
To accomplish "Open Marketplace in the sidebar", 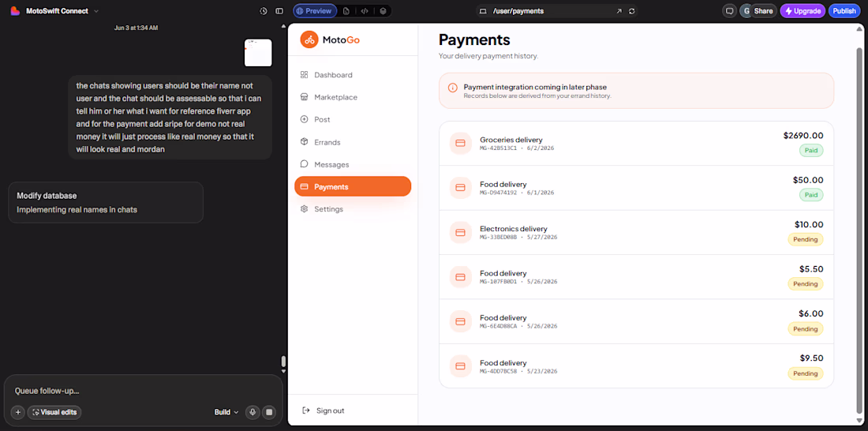I will tap(353, 97).
